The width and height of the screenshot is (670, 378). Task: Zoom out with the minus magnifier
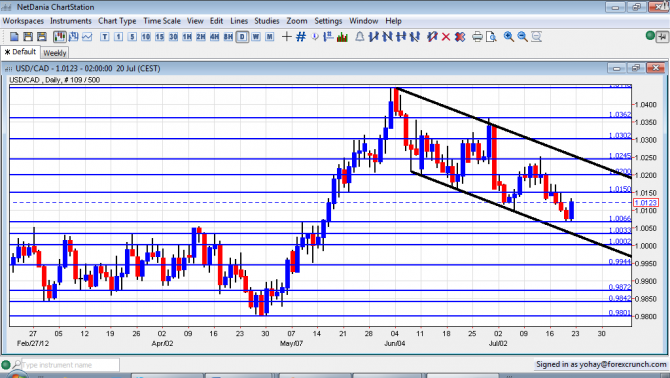tap(522, 37)
